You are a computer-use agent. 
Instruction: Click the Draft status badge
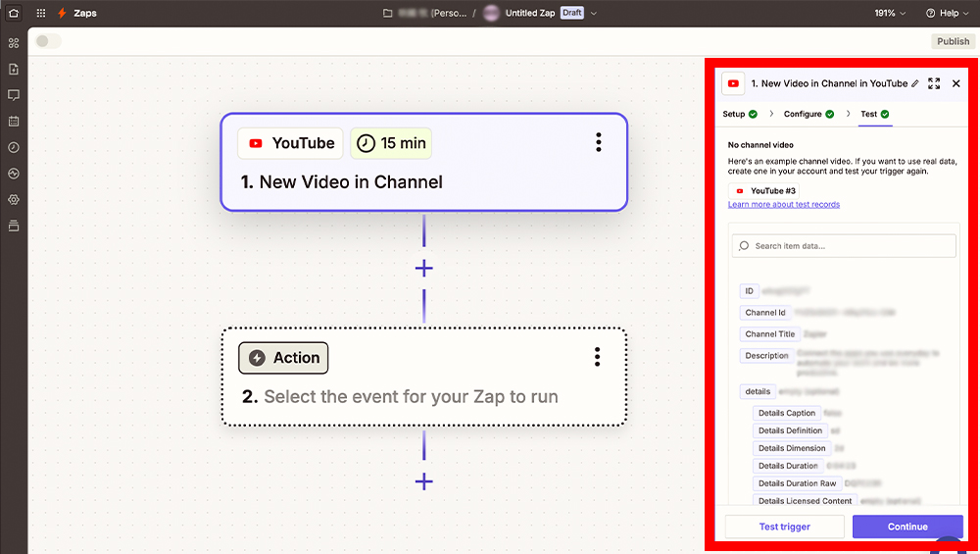point(572,13)
